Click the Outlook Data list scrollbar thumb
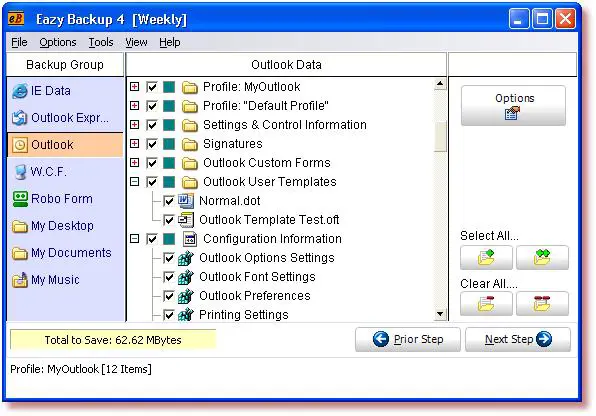Screen dimensions: 596x416 [x=440, y=136]
